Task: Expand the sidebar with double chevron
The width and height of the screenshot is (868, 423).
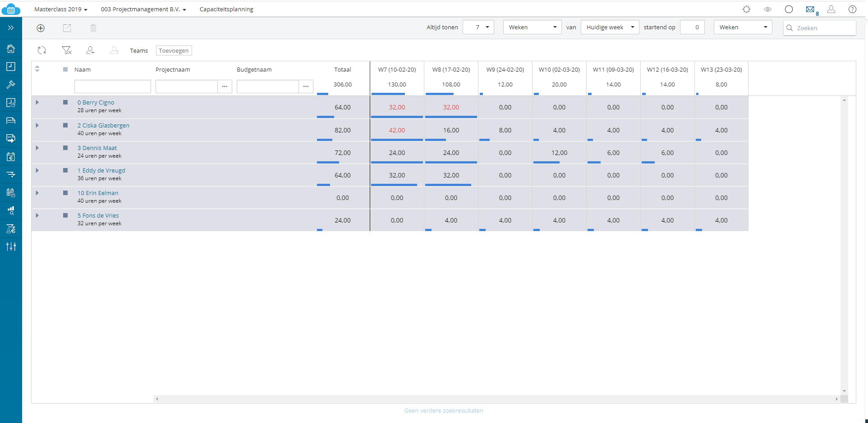Action: (x=11, y=28)
